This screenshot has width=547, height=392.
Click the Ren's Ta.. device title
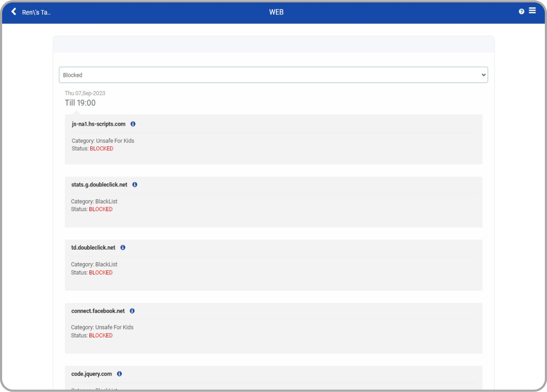pos(36,12)
